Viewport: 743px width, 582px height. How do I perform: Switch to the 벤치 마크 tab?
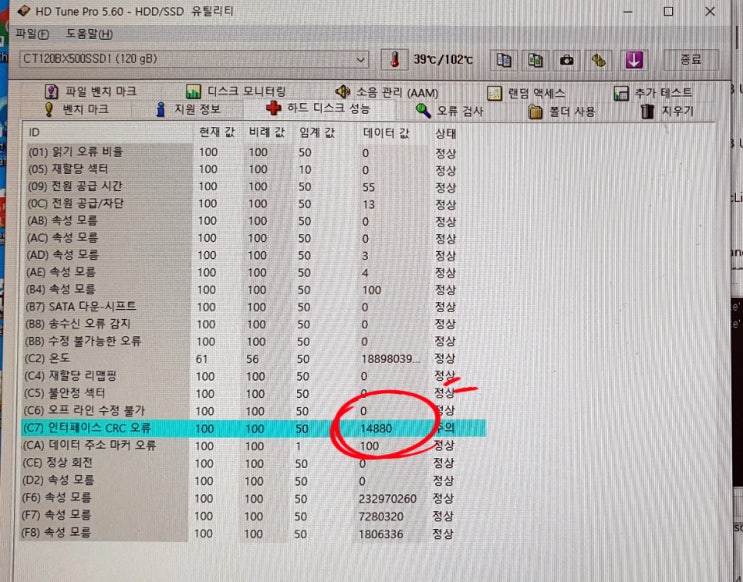tap(76, 109)
